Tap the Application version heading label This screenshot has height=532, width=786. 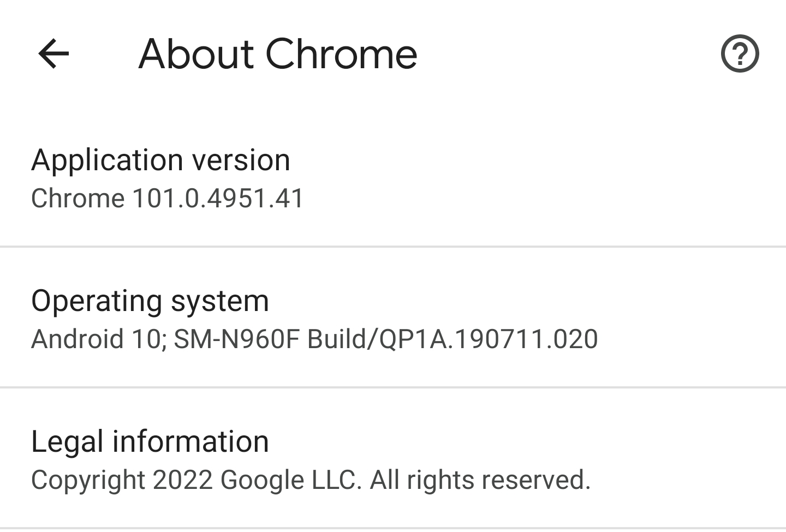tap(162, 159)
